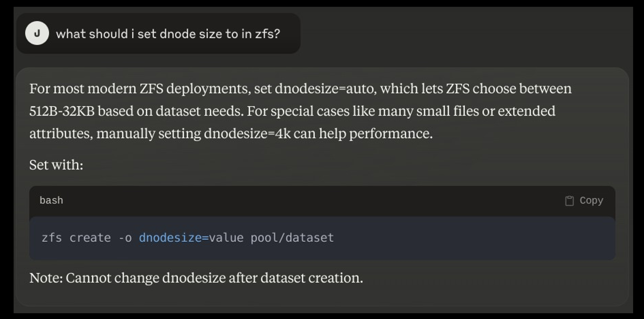This screenshot has height=319, width=644.
Task: Click Copy to copy the zfs create command
Action: click(591, 200)
